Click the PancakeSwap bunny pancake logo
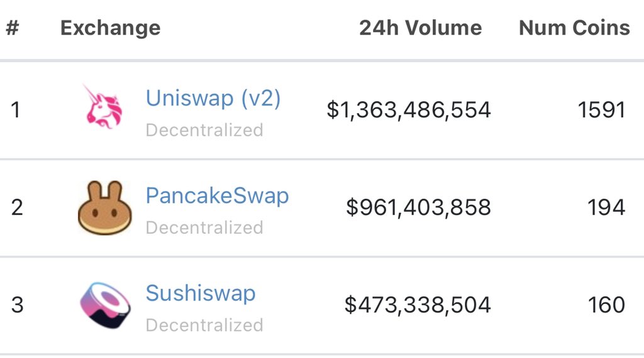 coord(105,207)
